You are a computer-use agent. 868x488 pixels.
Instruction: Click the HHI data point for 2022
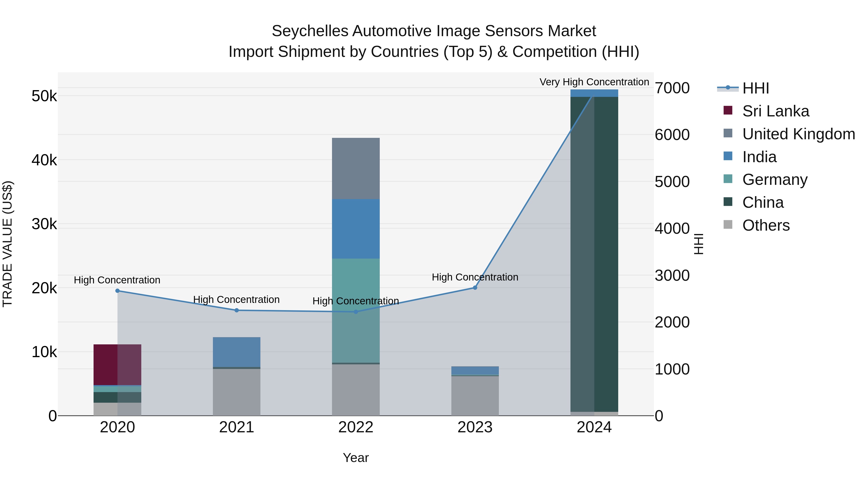pos(356,312)
